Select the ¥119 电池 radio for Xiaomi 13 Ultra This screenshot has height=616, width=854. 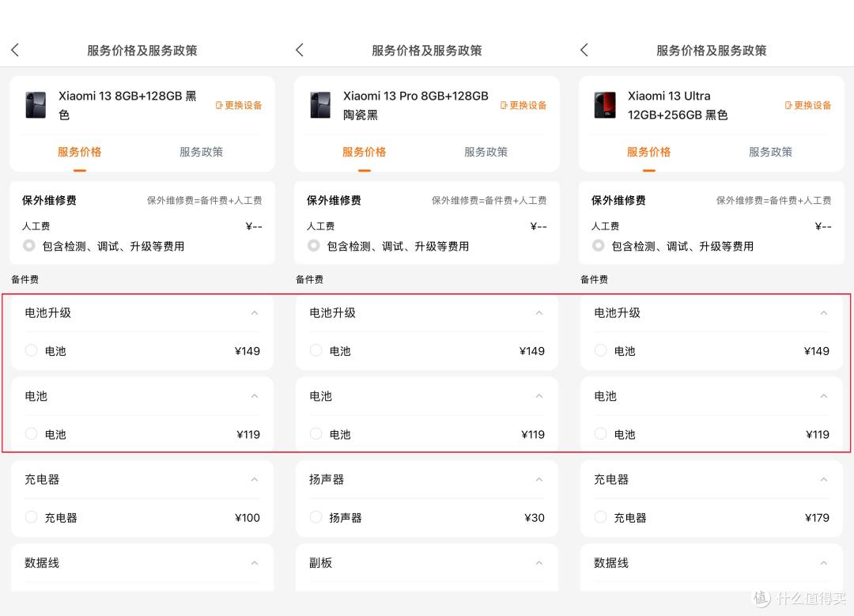(x=601, y=433)
